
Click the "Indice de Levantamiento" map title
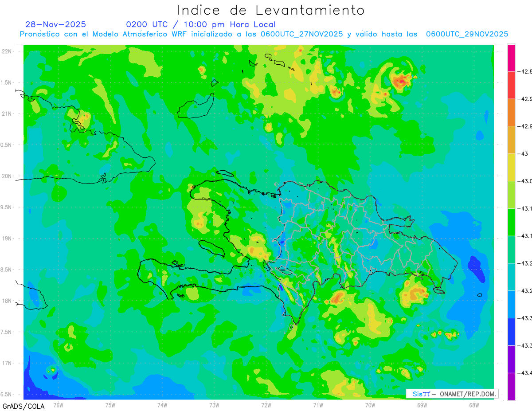[271, 10]
